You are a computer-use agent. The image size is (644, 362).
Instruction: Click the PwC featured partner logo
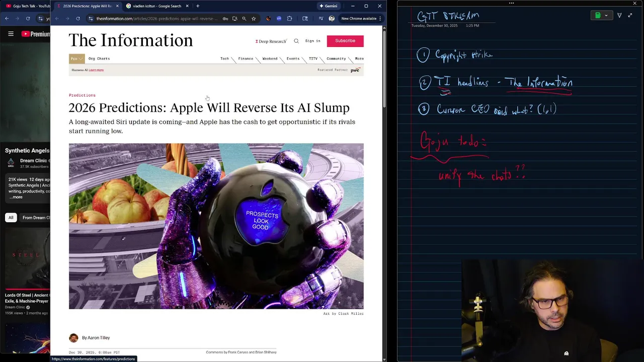click(355, 70)
